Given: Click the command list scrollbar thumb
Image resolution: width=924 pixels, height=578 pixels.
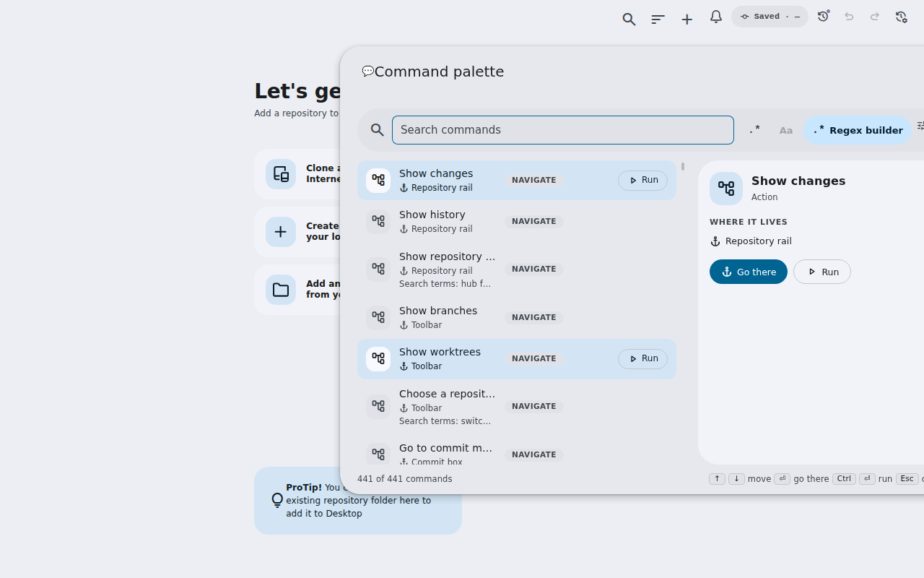Looking at the screenshot, I should [x=682, y=167].
